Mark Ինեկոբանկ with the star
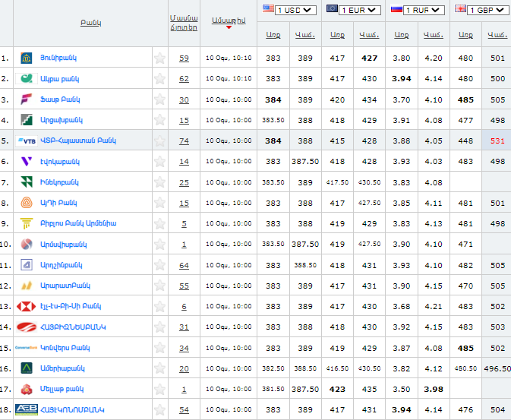The width and height of the screenshot is (511, 420). click(x=159, y=182)
